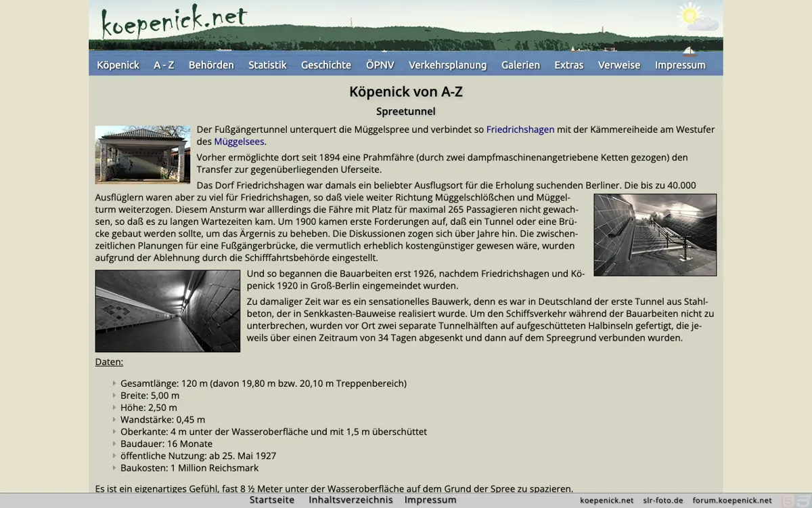Open the Statistik menu

267,65
